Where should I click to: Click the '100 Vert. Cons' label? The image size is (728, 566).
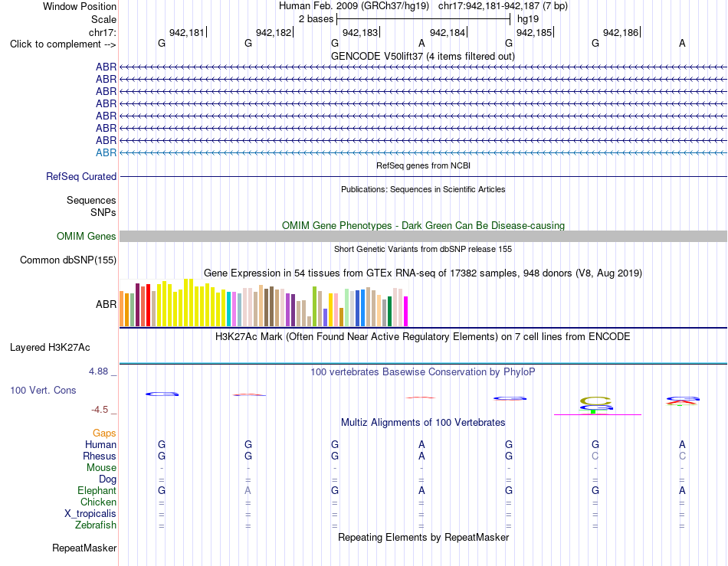pos(43,390)
